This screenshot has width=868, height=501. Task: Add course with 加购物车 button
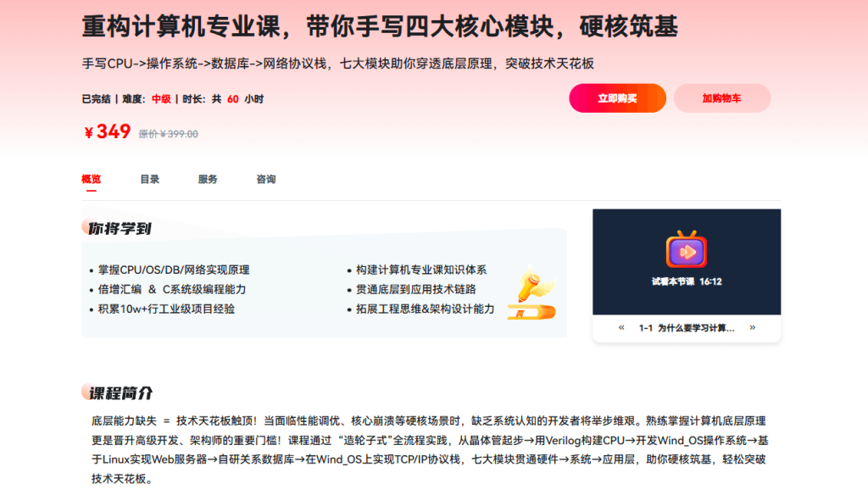coord(721,98)
